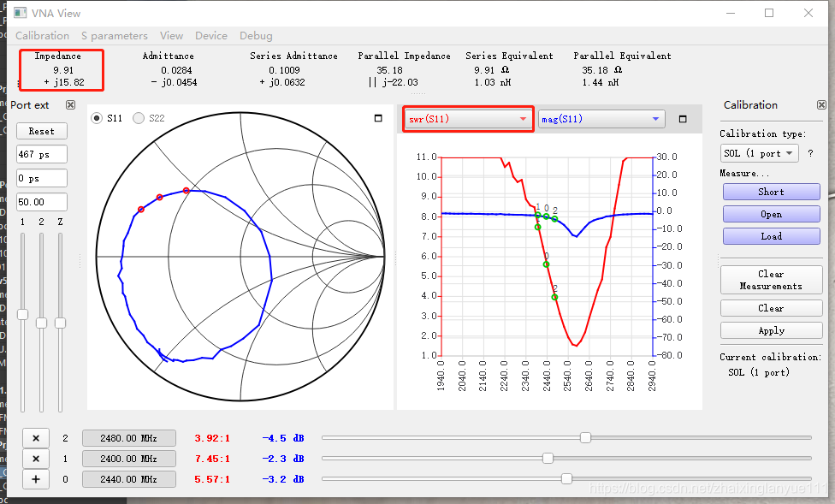
Task: Open the swr(S11) trace dropdown
Action: 468,119
